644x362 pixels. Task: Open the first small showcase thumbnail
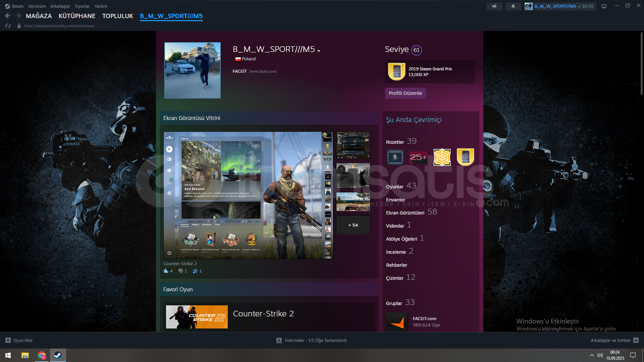pyautogui.click(x=353, y=145)
